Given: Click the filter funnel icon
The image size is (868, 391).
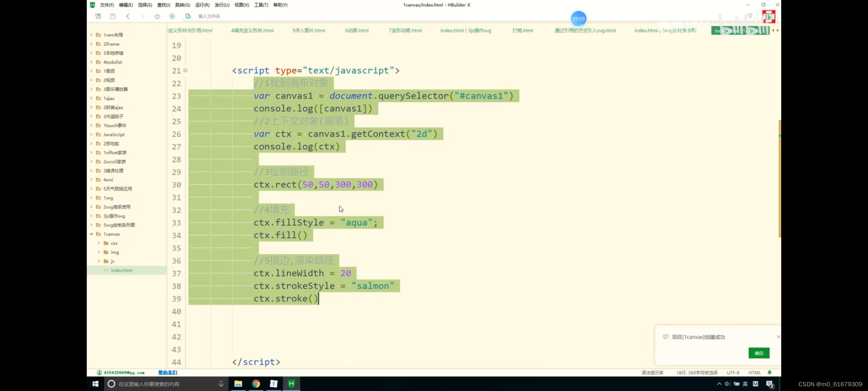Looking at the screenshot, I should pyautogui.click(x=750, y=16).
